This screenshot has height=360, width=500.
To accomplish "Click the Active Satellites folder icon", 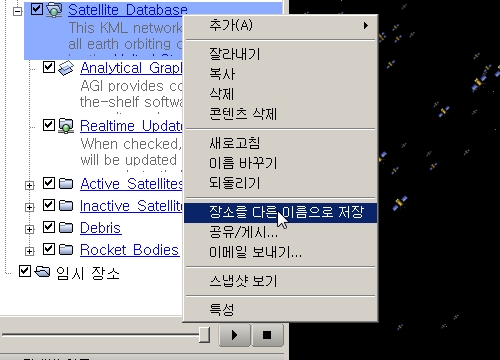I will 66,184.
